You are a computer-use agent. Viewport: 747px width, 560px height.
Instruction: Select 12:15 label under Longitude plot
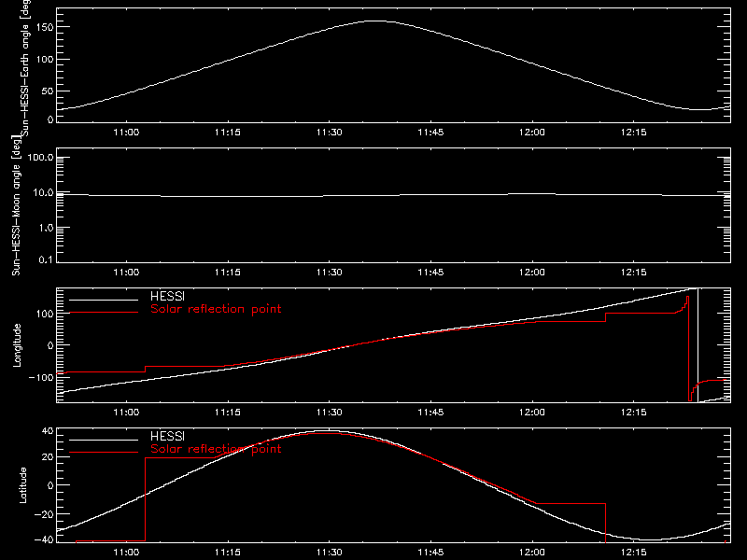pyautogui.click(x=634, y=413)
